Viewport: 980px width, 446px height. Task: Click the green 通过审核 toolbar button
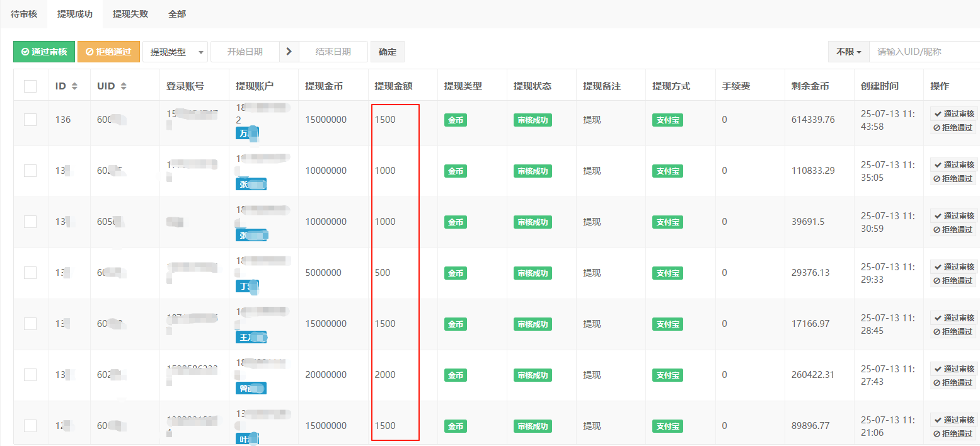[x=44, y=52]
